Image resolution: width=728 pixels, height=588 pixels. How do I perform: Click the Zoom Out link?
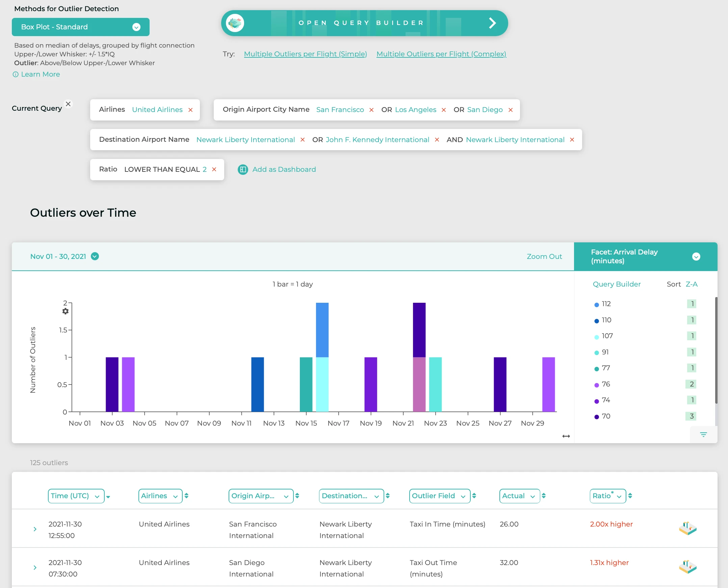(x=544, y=257)
